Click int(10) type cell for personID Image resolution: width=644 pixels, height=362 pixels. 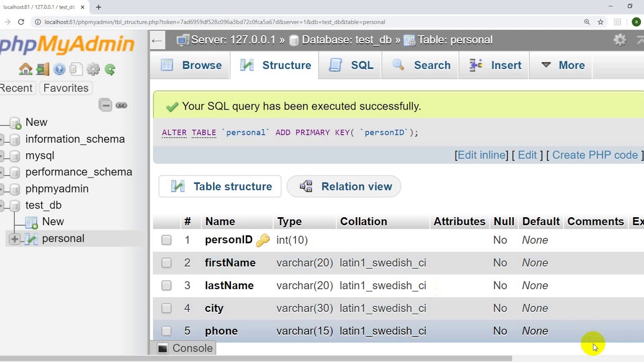tap(292, 240)
